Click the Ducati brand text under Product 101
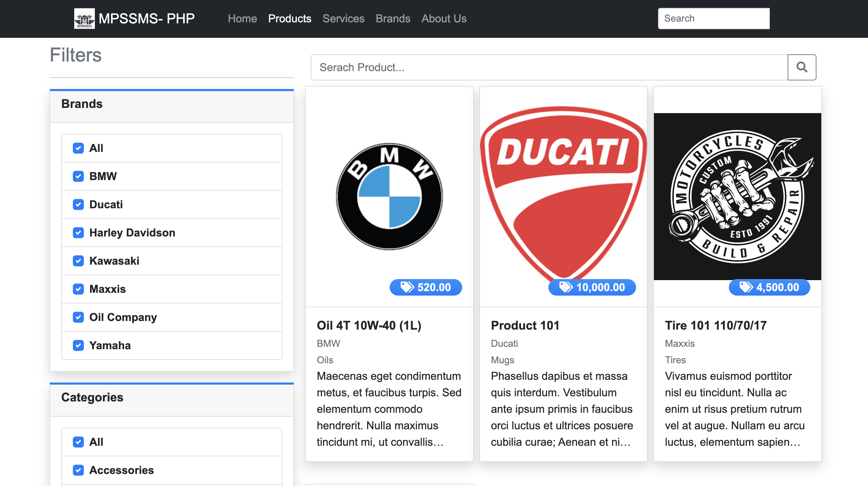This screenshot has height=486, width=868. click(504, 343)
